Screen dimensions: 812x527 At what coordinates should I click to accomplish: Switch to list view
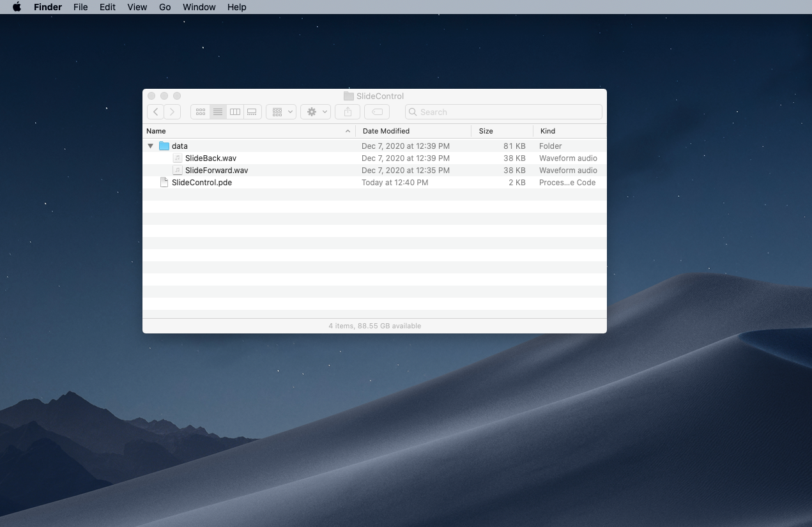(218, 112)
